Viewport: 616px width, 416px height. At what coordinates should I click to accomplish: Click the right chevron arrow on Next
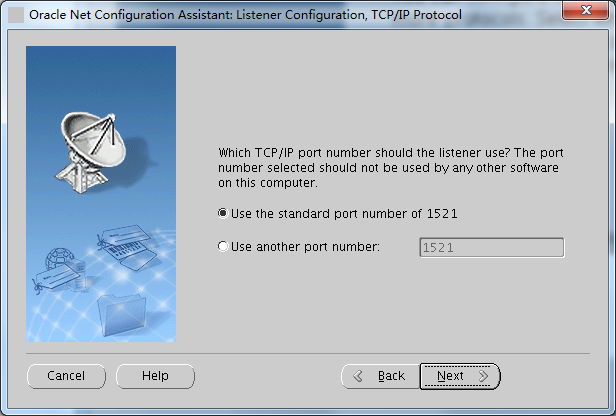point(484,376)
